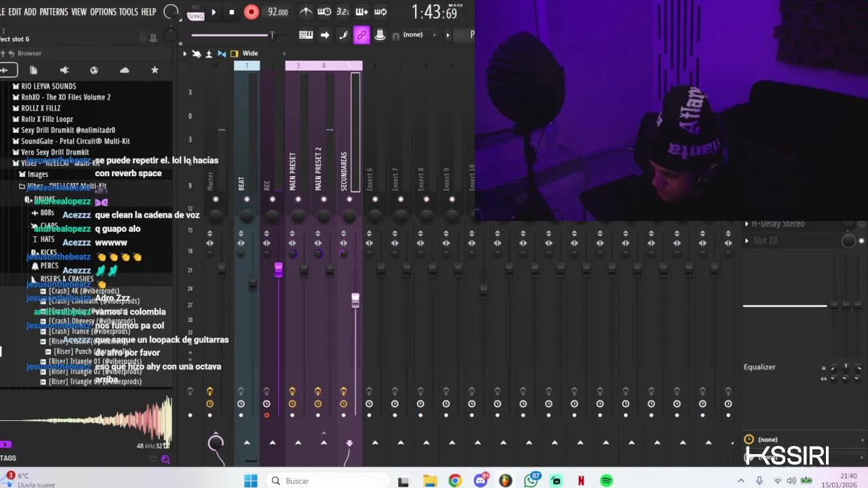This screenshot has height=488, width=868.
Task: Toggle wait for input to start playing
Action: [325, 12]
